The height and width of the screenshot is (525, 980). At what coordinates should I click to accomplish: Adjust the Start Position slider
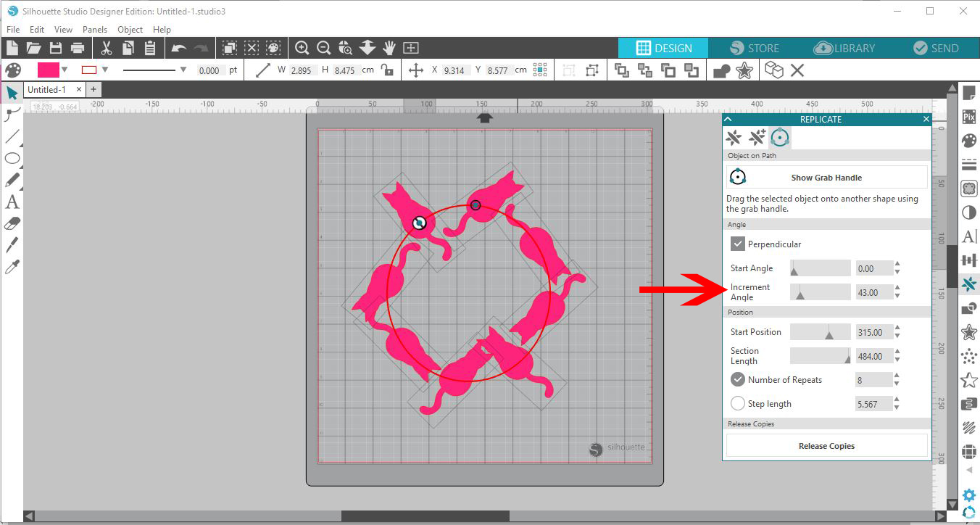pos(820,332)
